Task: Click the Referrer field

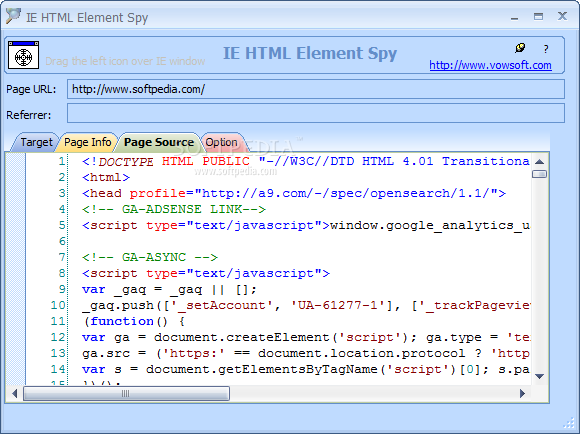Action: tap(316, 113)
